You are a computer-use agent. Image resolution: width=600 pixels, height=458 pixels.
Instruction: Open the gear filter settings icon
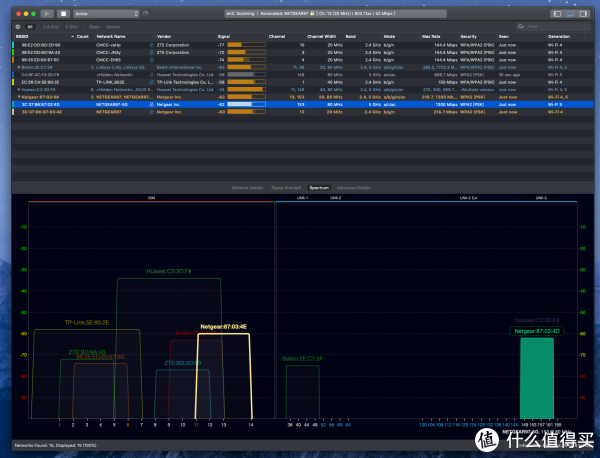tap(18, 27)
